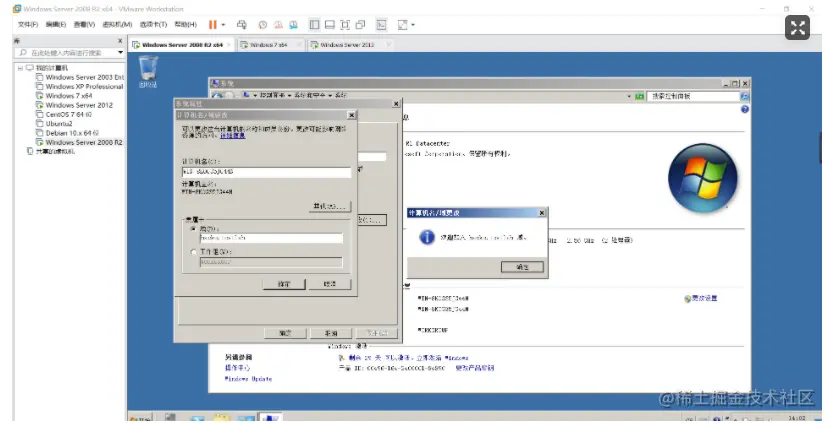Open the console view icon

[x=381, y=24]
